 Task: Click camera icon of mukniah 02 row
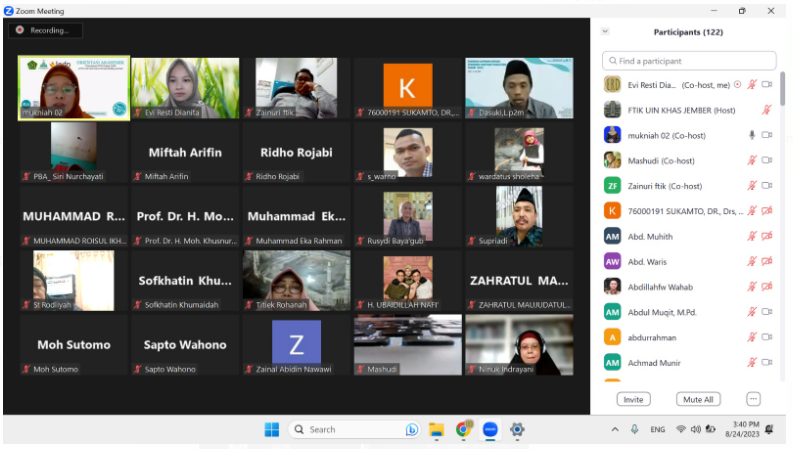[x=767, y=135]
